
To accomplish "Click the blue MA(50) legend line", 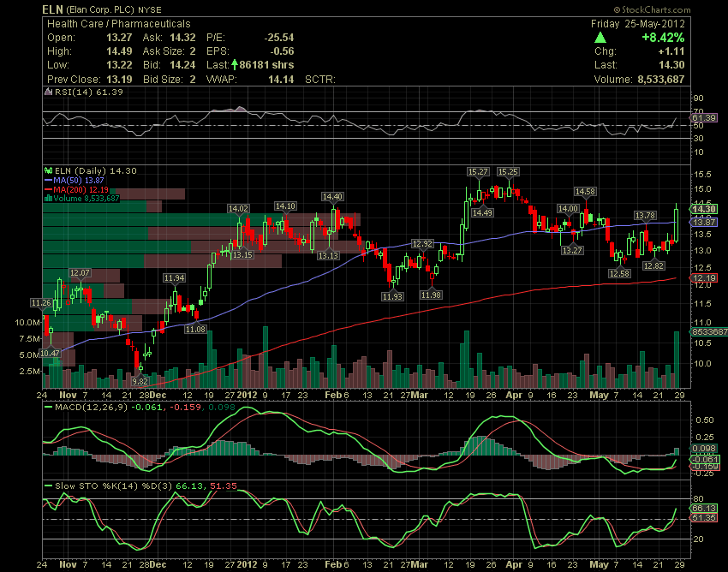I will pyautogui.click(x=48, y=180).
